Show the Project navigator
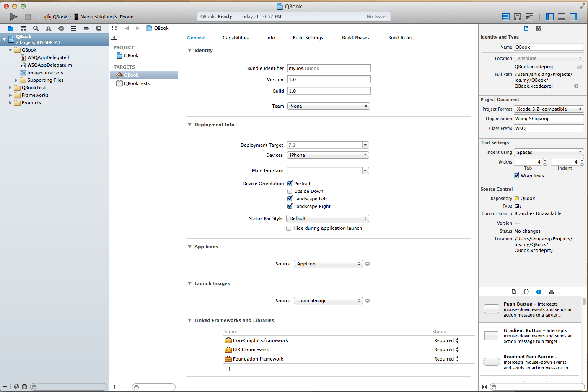This screenshot has height=392, width=588. [11, 29]
